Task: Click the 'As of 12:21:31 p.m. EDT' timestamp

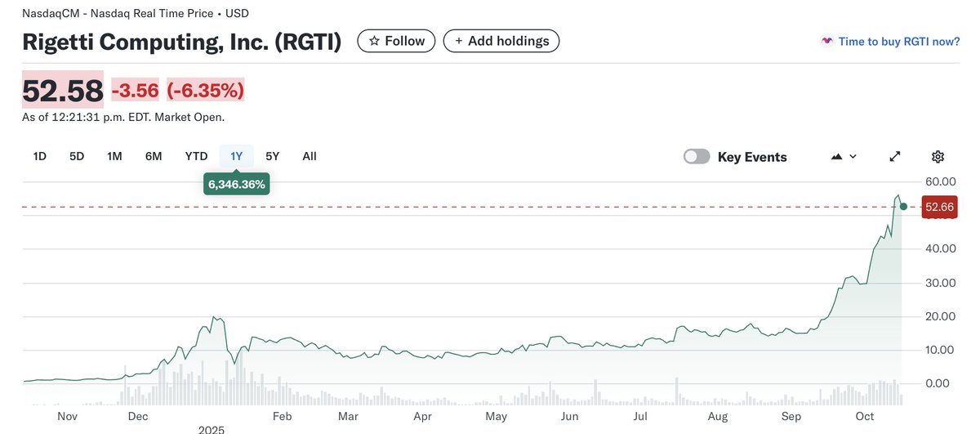Action: coord(123,117)
